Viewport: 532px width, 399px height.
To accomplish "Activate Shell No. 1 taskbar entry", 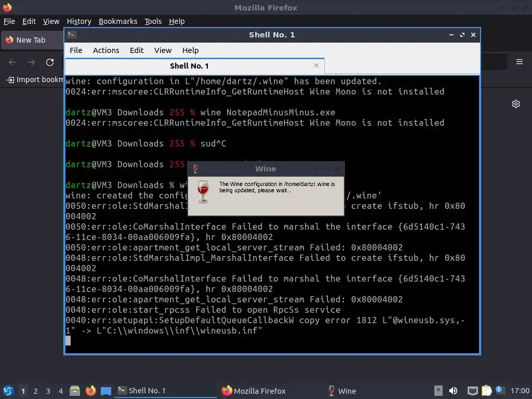I will [165, 391].
